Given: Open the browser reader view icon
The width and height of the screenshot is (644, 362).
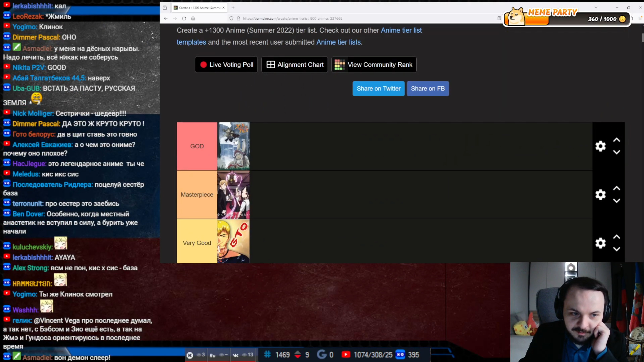Looking at the screenshot, I should click(x=499, y=18).
